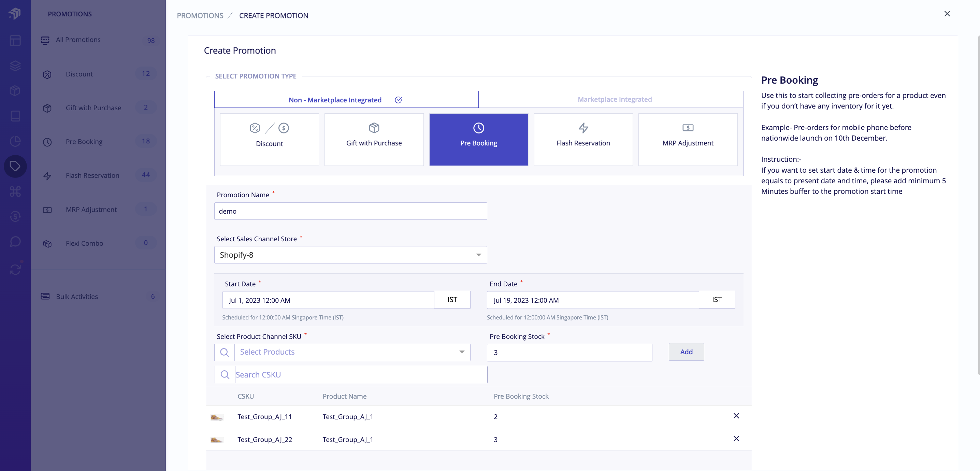
Task: Click the Test_Group_AJ_11 shoe thumbnail
Action: [216, 417]
